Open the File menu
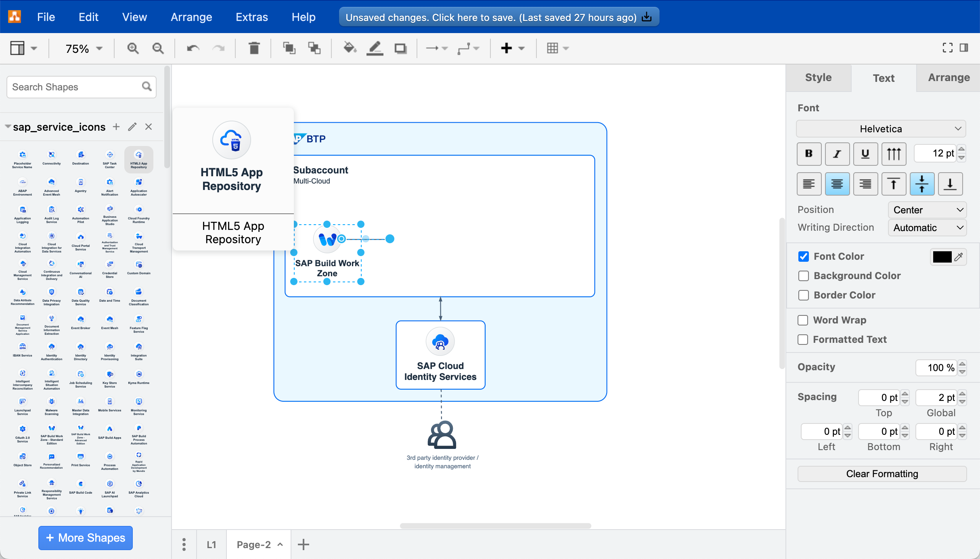Image resolution: width=980 pixels, height=559 pixels. click(x=46, y=17)
